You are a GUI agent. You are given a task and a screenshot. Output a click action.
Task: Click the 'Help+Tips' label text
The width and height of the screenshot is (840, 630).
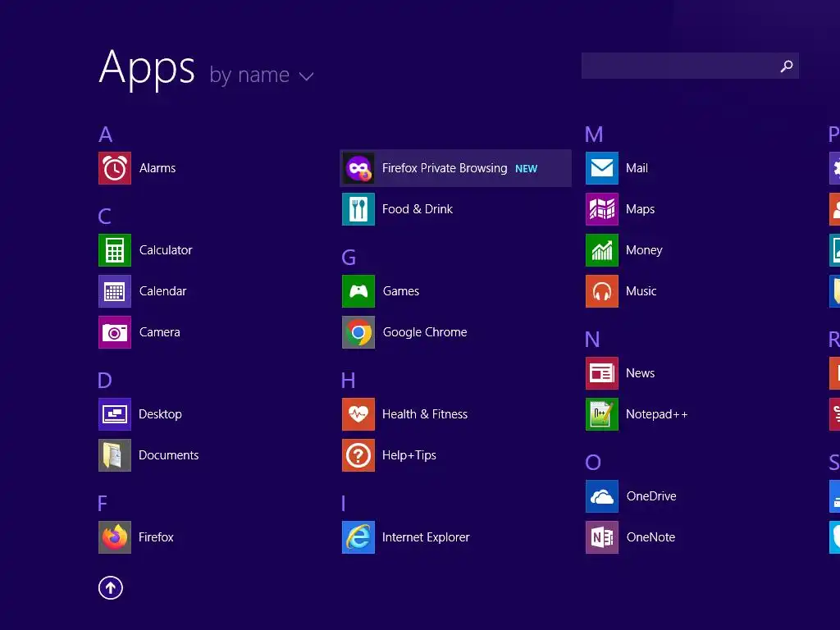pos(409,456)
